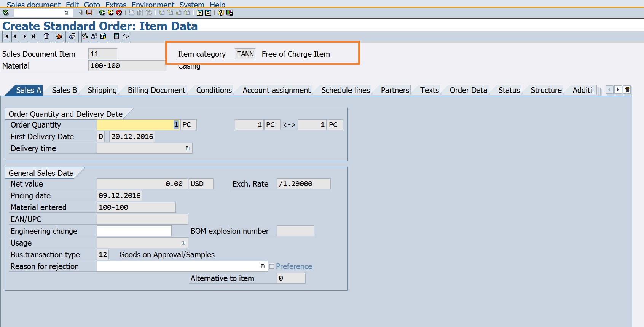Click the yellow Help question mark icon
The image size is (644, 327).
[221, 13]
